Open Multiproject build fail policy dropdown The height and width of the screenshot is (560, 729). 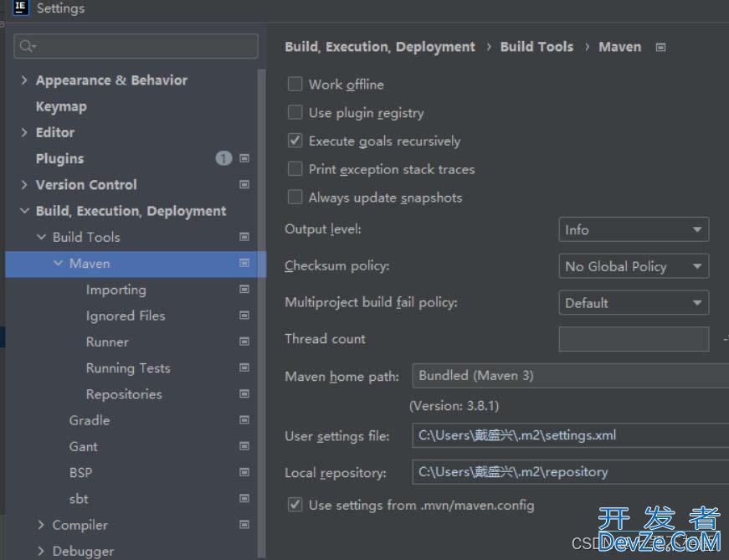click(634, 303)
